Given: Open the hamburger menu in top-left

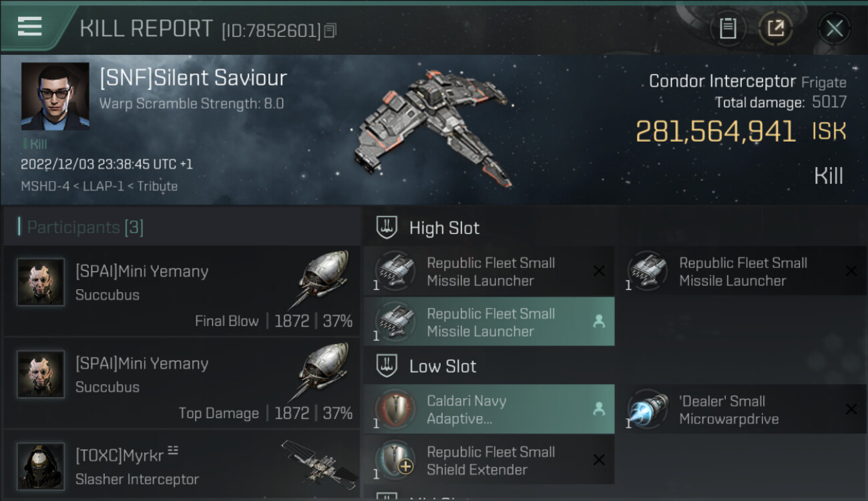Looking at the screenshot, I should (x=30, y=27).
